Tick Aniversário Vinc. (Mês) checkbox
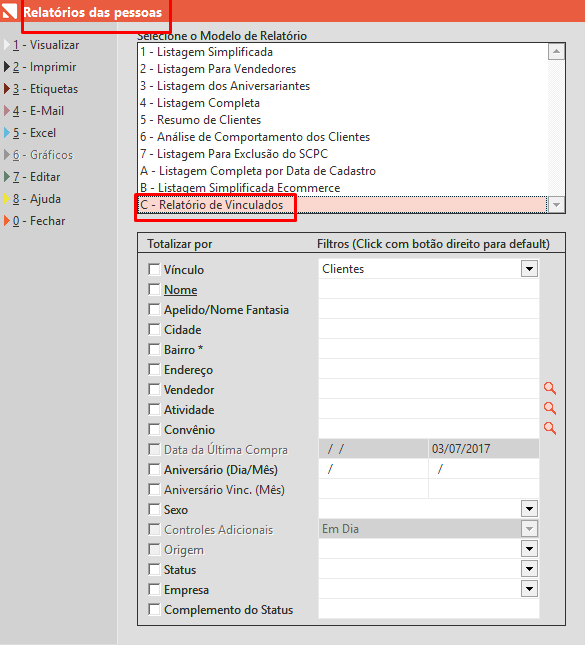Viewport: 587px width, 656px height. tap(154, 489)
